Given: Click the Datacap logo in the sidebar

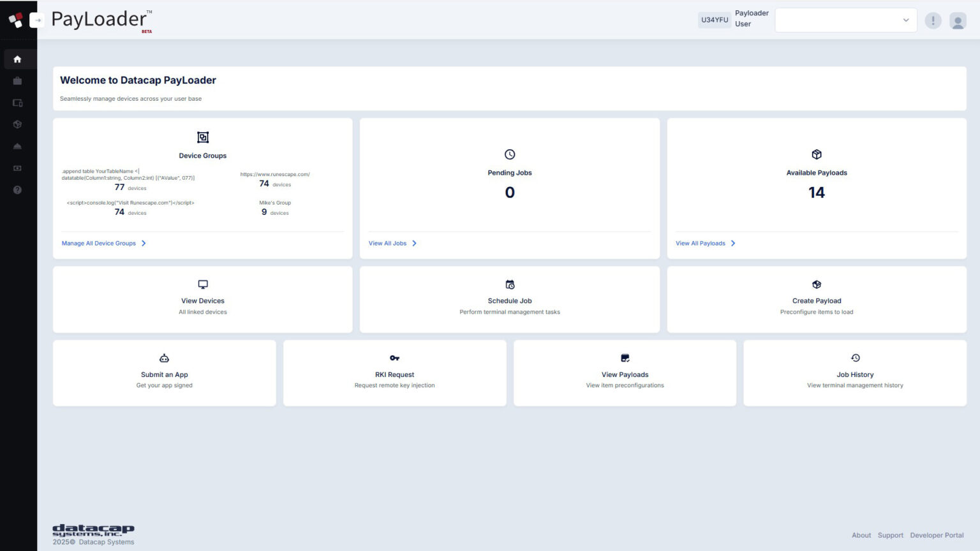Looking at the screenshot, I should click(15, 20).
